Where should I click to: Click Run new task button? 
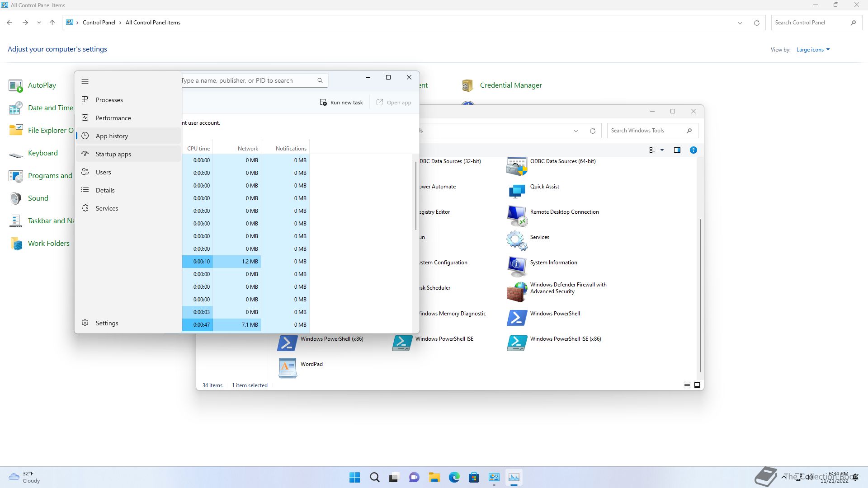341,103
